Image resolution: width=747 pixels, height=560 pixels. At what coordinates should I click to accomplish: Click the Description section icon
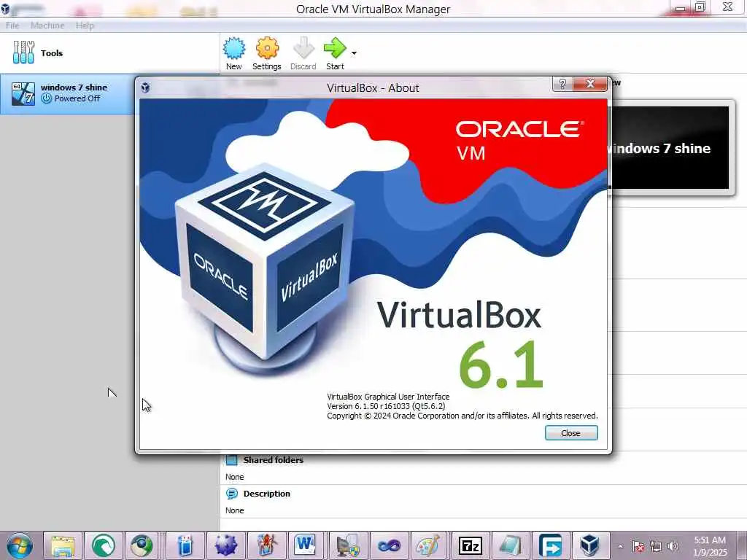click(x=231, y=494)
